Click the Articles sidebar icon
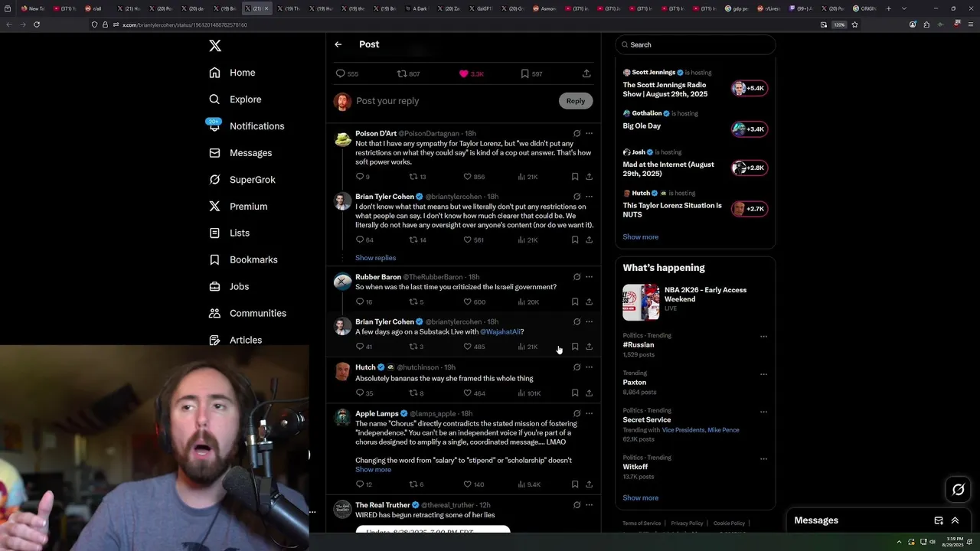Screen dimensions: 980x551 [215, 340]
